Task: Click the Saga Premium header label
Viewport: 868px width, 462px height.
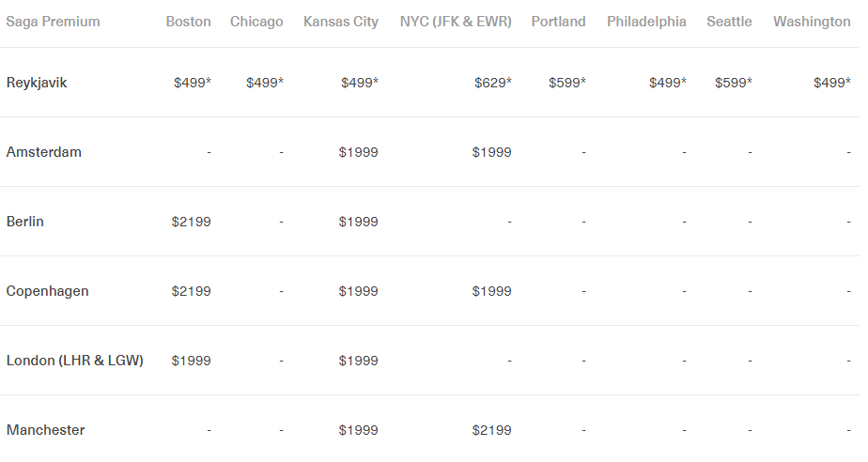Action: click(53, 22)
